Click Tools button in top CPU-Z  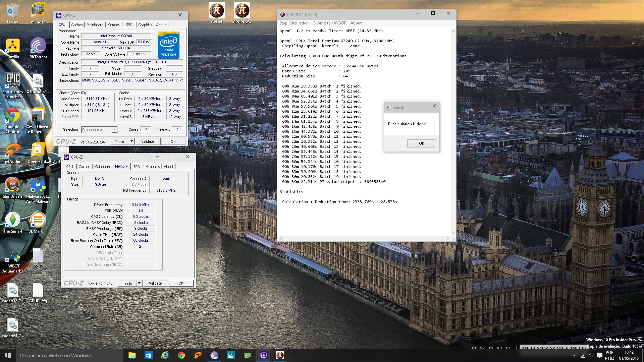[x=119, y=141]
